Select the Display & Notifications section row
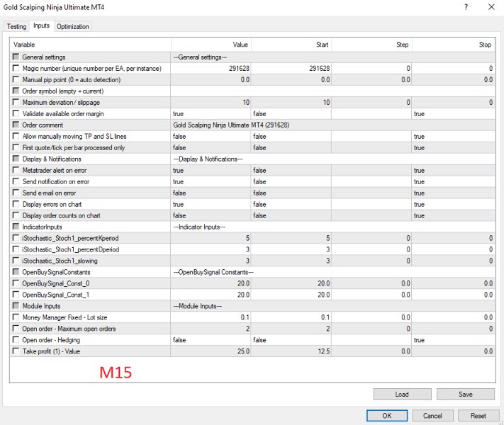 tap(252, 159)
